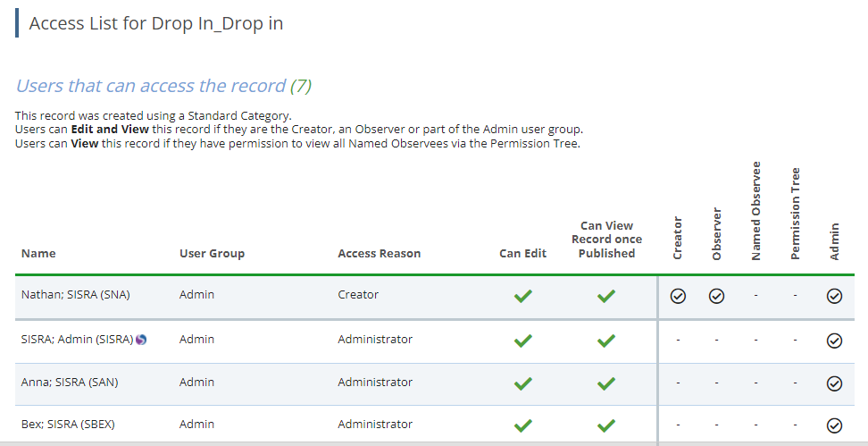Click Can View checkmark for Bex; SISRA
This screenshot has height=446, width=868.
click(606, 425)
